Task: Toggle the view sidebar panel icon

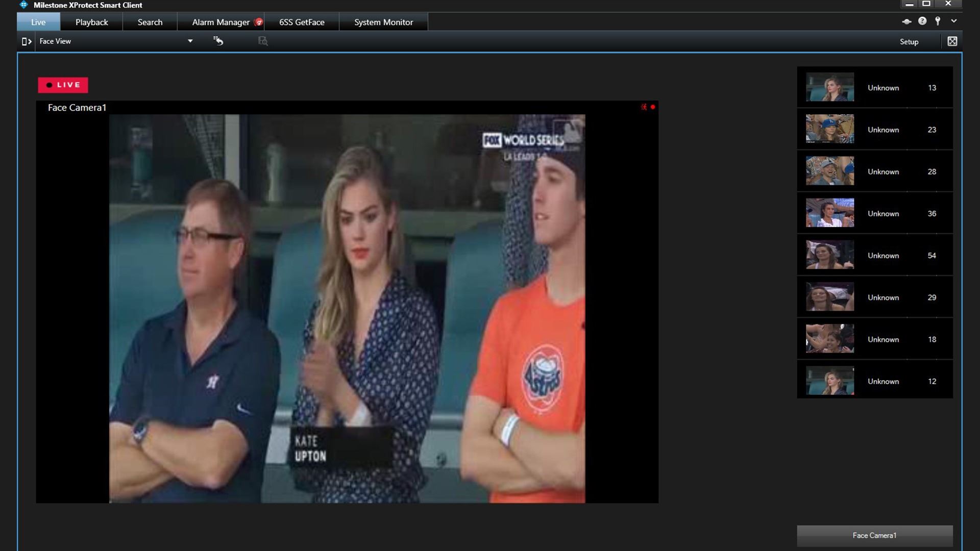Action: 27,41
